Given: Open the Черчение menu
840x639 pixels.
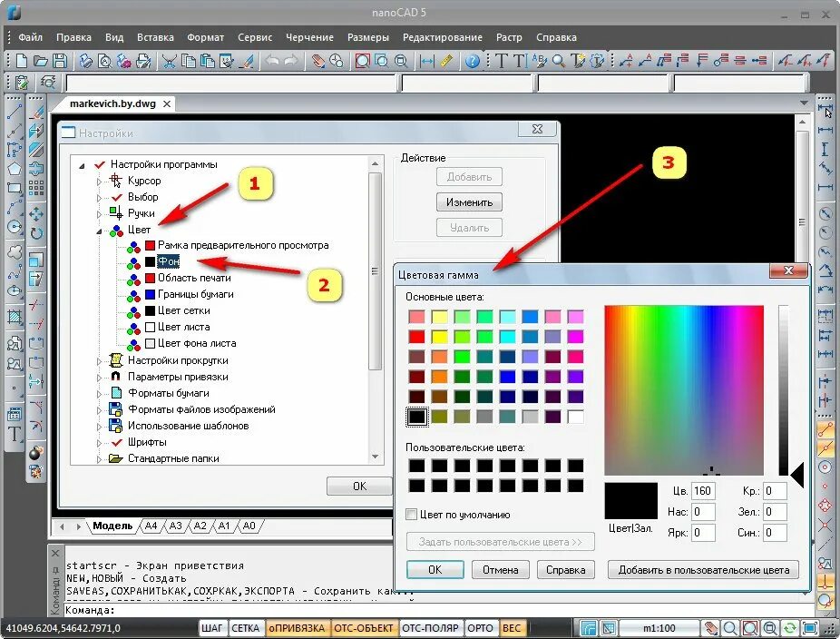Looking at the screenshot, I should click(x=309, y=37).
